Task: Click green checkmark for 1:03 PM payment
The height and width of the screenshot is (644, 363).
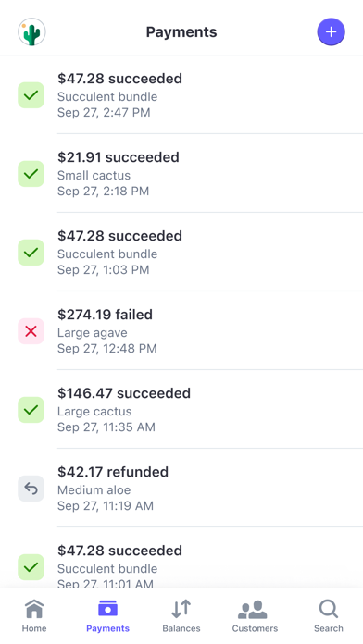Action: coord(31,253)
